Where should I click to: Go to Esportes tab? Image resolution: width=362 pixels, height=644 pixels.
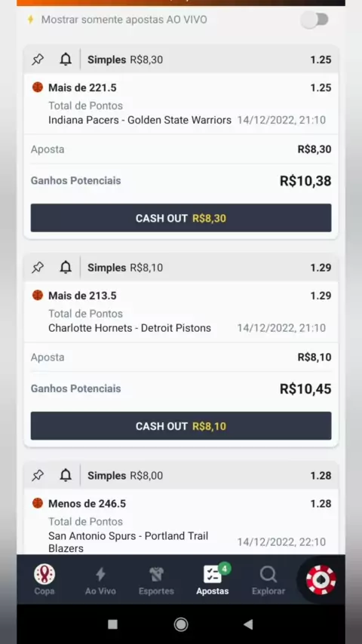click(x=156, y=579)
